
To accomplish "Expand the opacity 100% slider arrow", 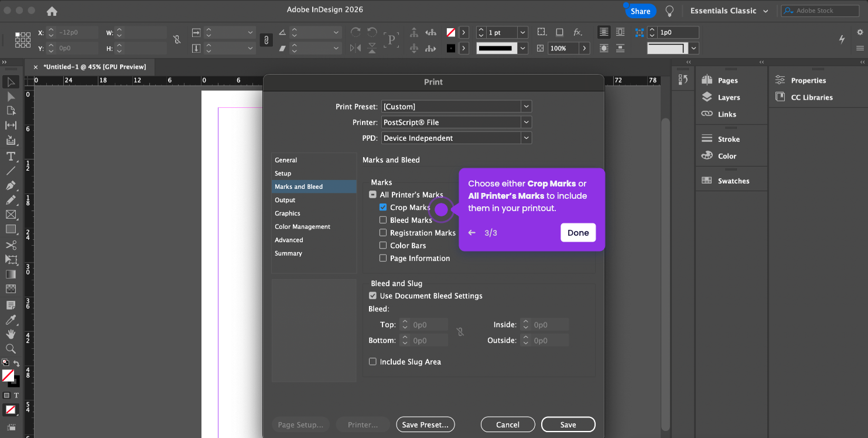I will click(584, 49).
